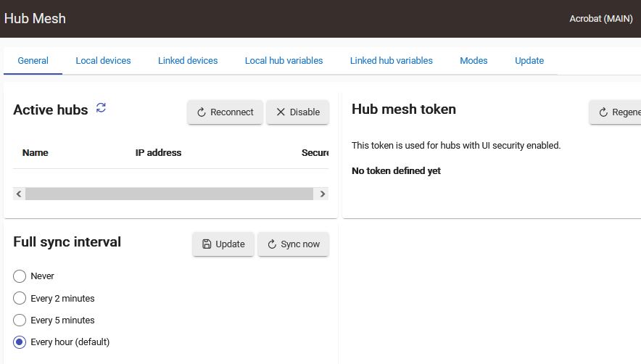Click the Name column header
The width and height of the screenshot is (641, 364).
36,153
